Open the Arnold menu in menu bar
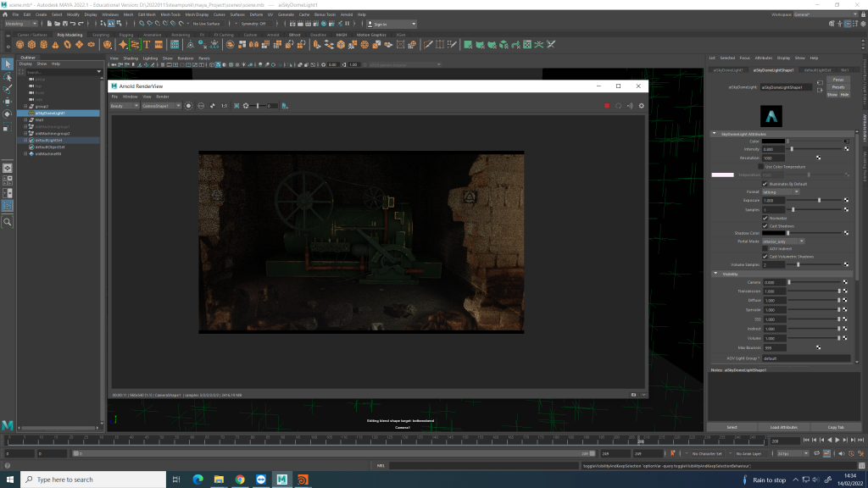The image size is (868, 488). click(345, 14)
